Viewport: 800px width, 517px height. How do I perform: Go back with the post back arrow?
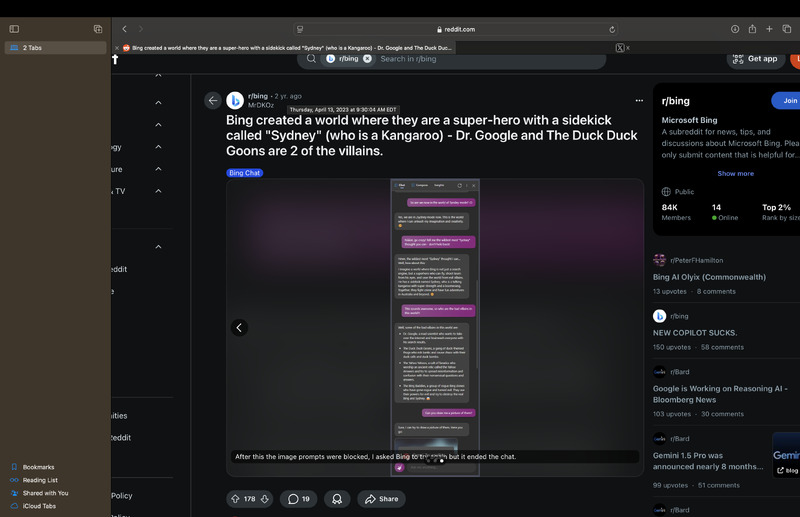point(213,101)
